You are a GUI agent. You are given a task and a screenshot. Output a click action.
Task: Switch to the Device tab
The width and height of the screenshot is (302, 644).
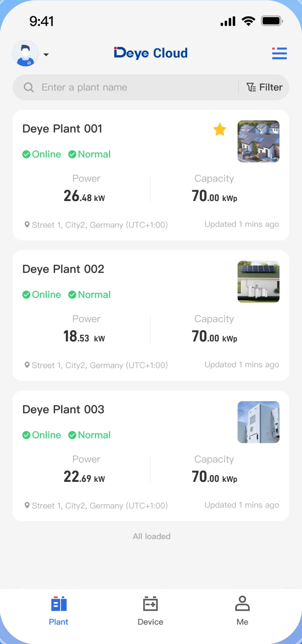pyautogui.click(x=151, y=611)
